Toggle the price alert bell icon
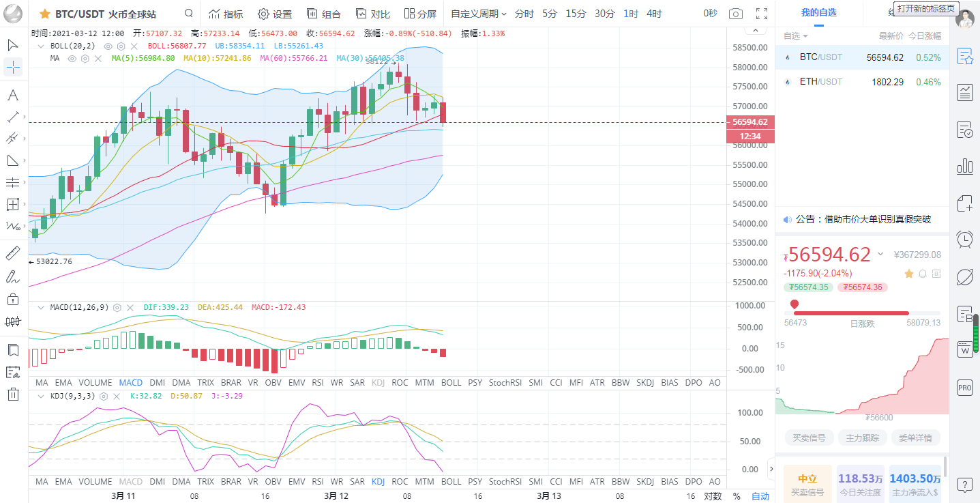This screenshot has height=503, width=980. tap(923, 273)
